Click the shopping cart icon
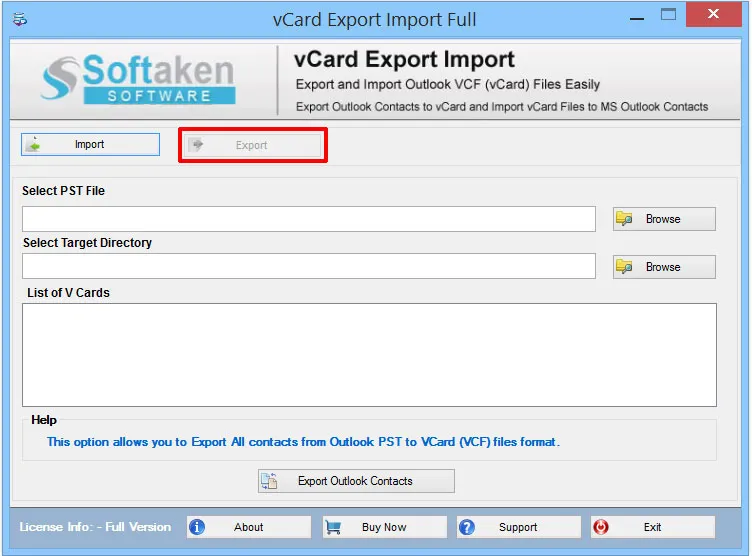The width and height of the screenshot is (752, 556). [333, 527]
